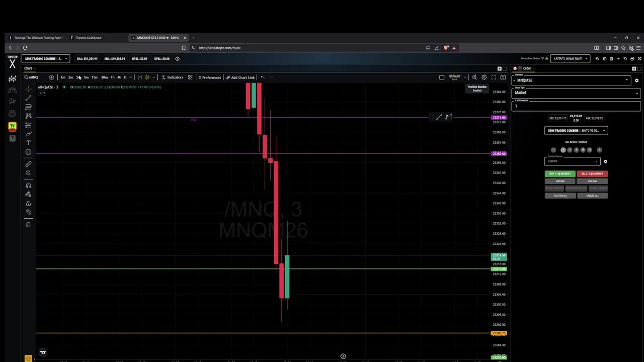Expand the MNQM26 Contract dropdown
The width and height of the screenshot is (644, 362).
(572, 80)
